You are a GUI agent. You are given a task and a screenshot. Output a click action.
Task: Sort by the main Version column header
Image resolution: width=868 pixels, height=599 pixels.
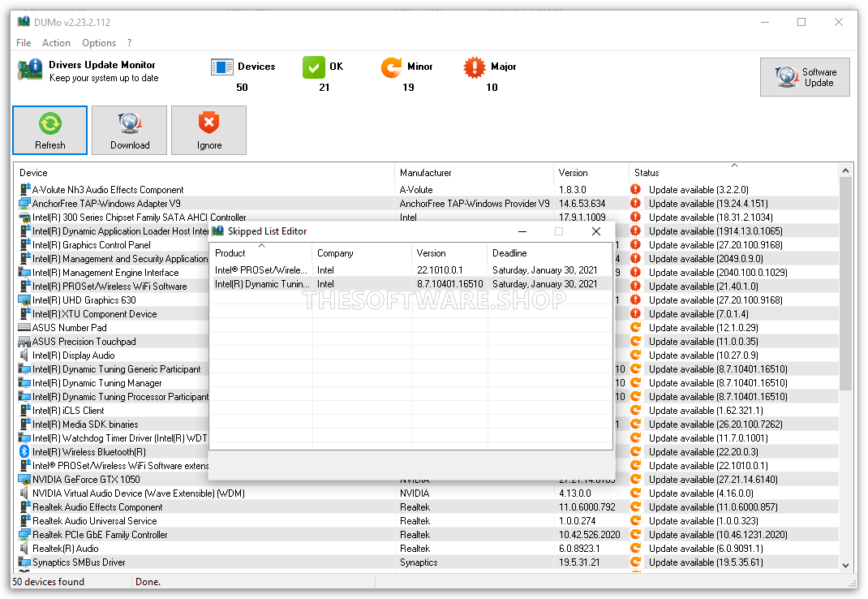[591, 172]
